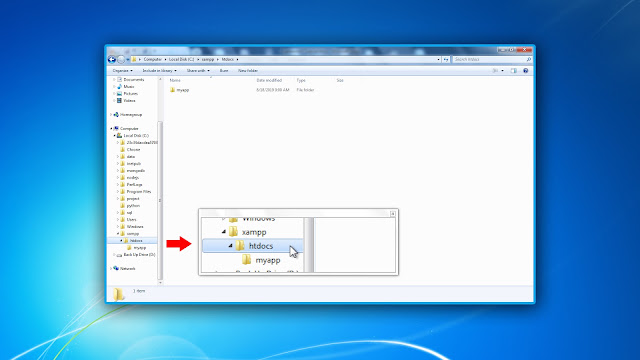
Task: Open Documents library in the navigation pane
Action: pyautogui.click(x=131, y=80)
